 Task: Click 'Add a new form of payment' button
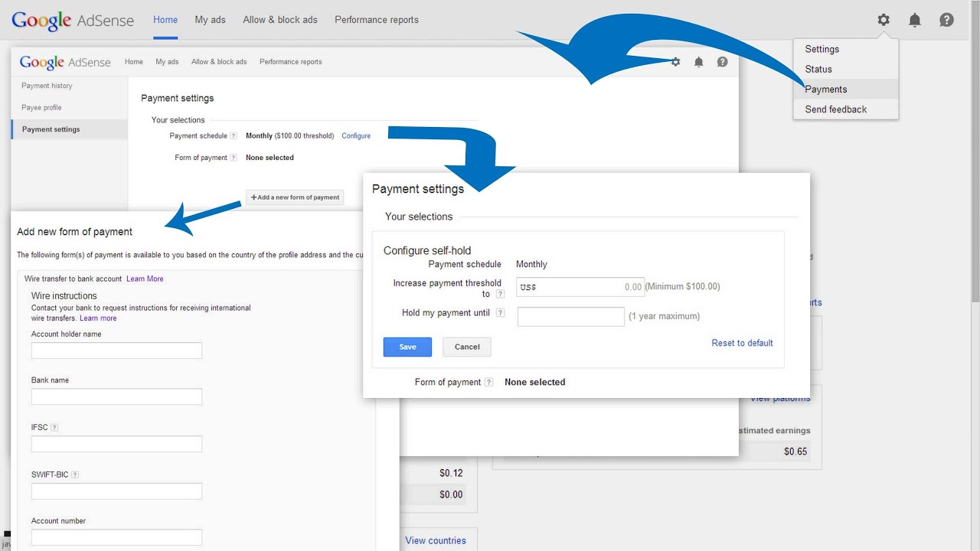[x=295, y=197]
